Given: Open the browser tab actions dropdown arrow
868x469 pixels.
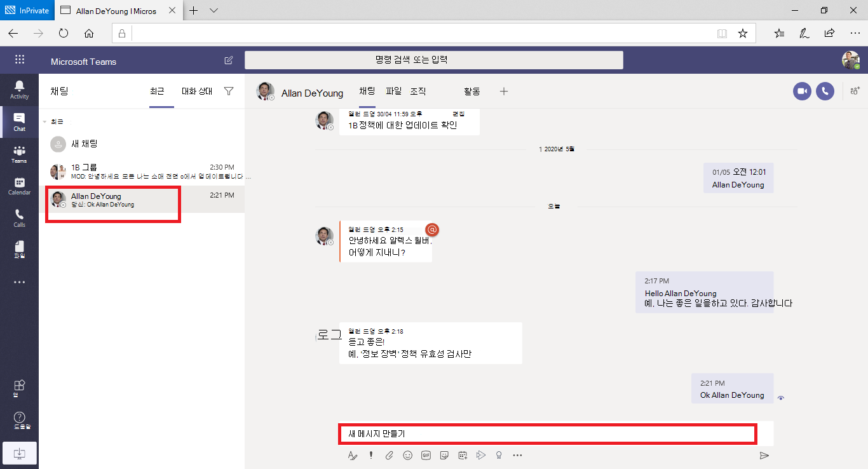Looking at the screenshot, I should 214,10.
